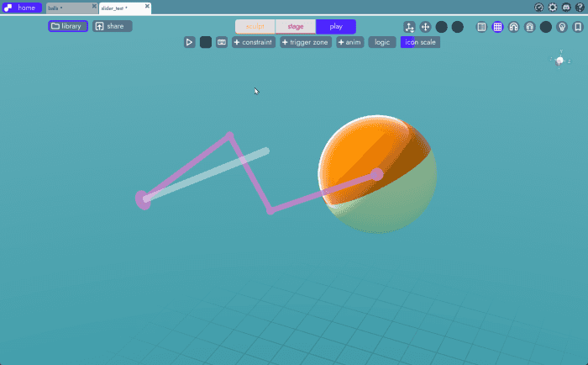
Task: Click the first magnet snap icon
Action: coord(513,27)
